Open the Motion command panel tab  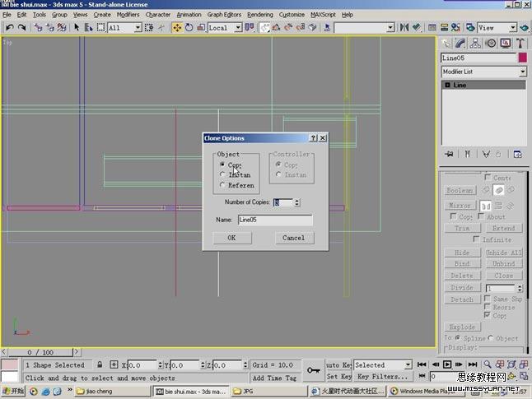coord(491,43)
